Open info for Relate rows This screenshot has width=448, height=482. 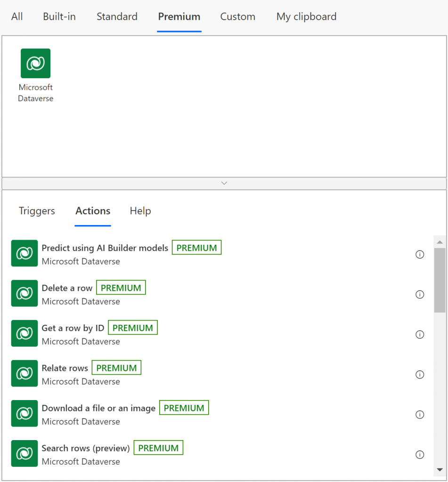coord(420,374)
